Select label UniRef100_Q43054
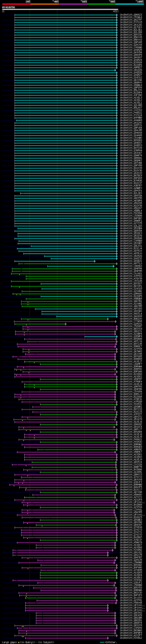The width and height of the screenshot is (146, 644). pyautogui.click(x=131, y=52)
